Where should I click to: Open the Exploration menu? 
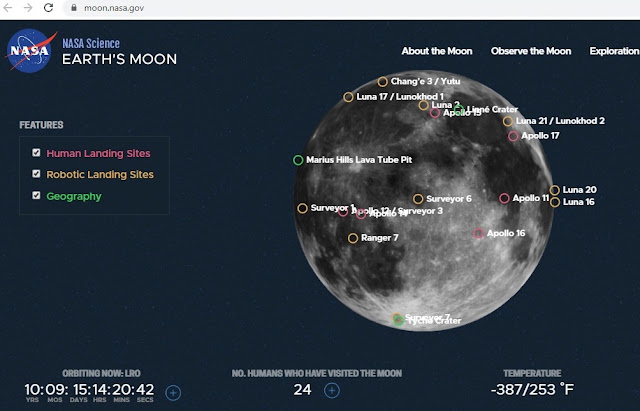coord(614,51)
